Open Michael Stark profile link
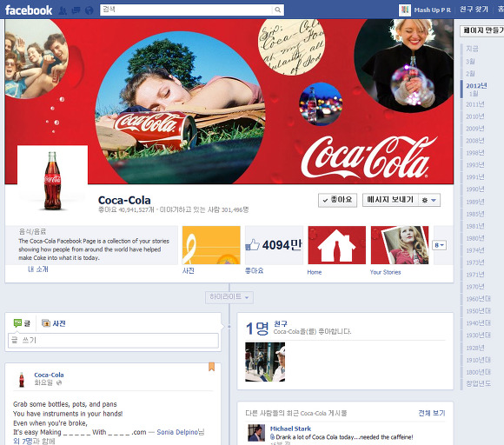504x445 pixels. 290,428
